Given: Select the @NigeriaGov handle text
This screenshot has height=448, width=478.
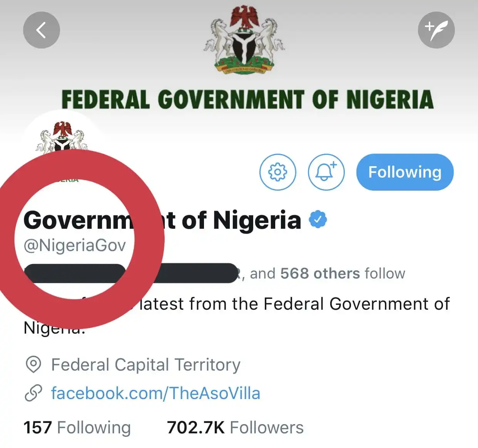Looking at the screenshot, I should [x=75, y=245].
